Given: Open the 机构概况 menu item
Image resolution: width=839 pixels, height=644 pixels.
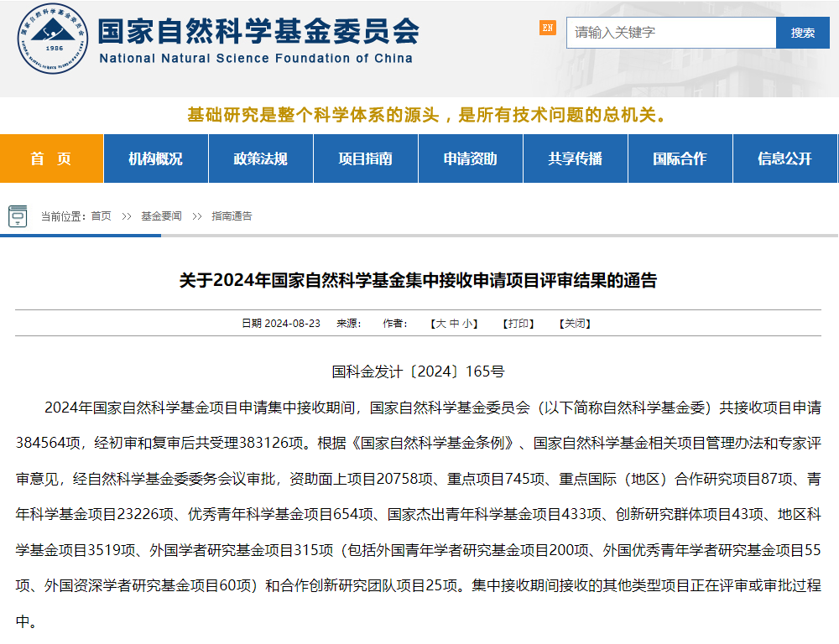Looking at the screenshot, I should point(155,158).
